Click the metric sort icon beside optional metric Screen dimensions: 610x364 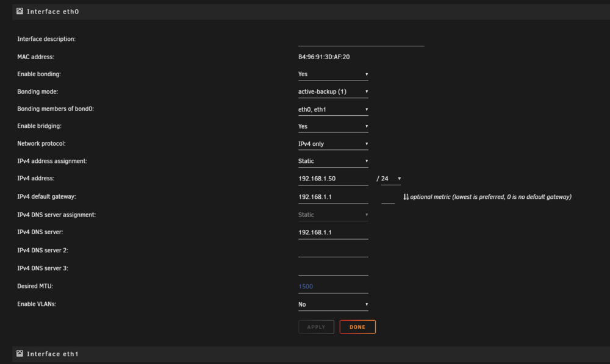(406, 197)
